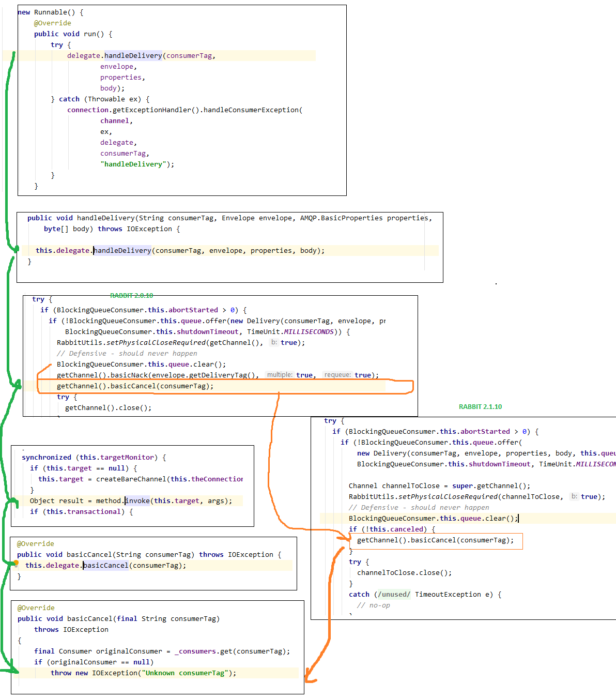Click basicCancel in this.delegate.basicCancel statement

[x=105, y=565]
